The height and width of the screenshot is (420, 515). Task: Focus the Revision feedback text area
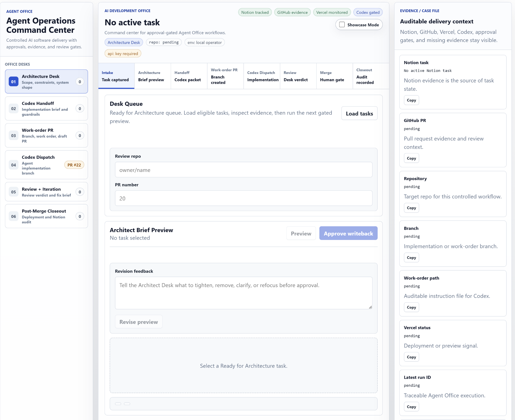point(243,293)
